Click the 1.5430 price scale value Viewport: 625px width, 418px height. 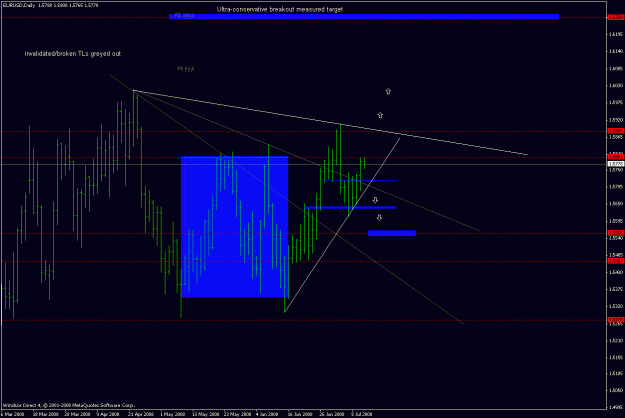(x=616, y=272)
